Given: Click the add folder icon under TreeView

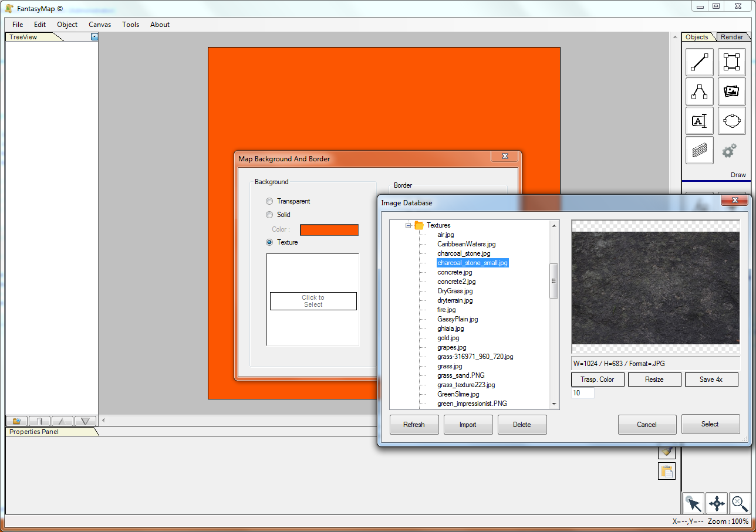Looking at the screenshot, I should [16, 421].
